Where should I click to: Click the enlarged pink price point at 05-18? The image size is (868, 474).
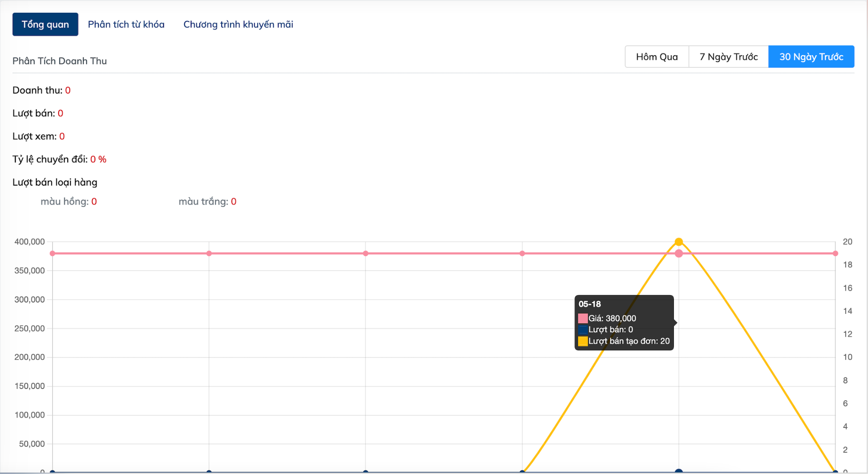coord(679,254)
